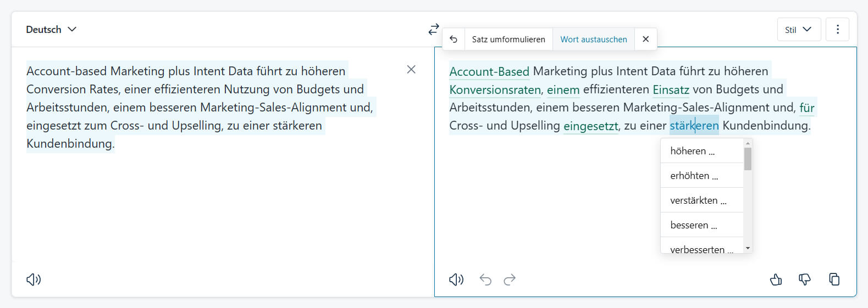
Task: Choose 'höheren' from suggestion list
Action: pos(693,151)
